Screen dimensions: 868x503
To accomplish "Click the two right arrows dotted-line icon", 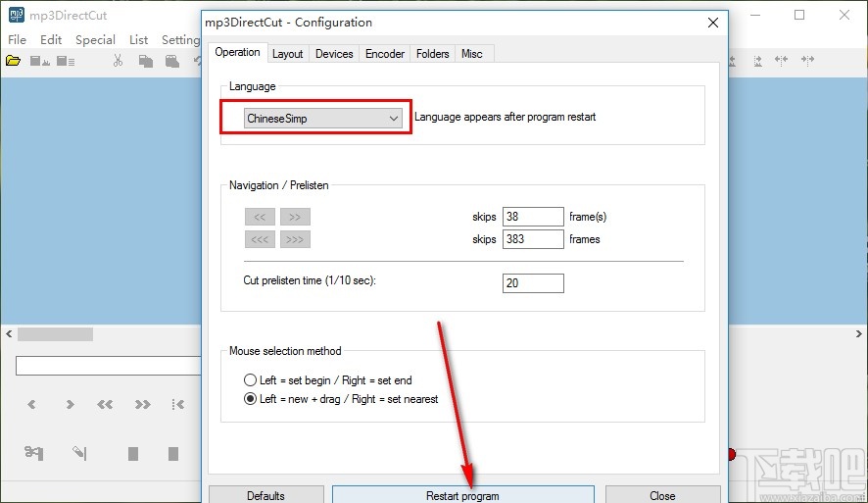I will click(807, 61).
